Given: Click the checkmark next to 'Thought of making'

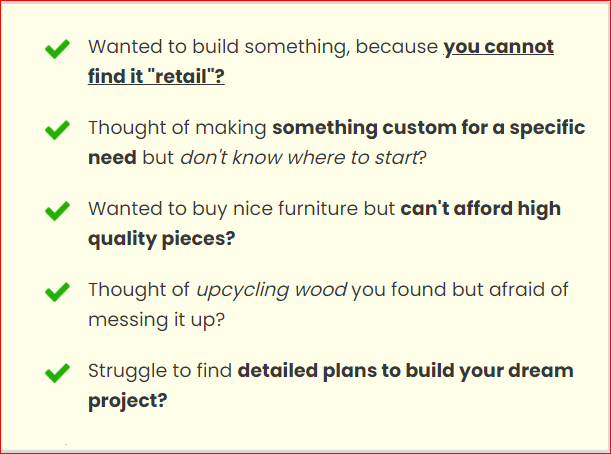Looking at the screenshot, I should pos(58,129).
